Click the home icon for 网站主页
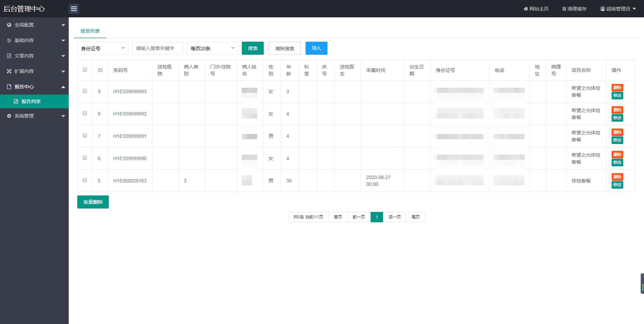This screenshot has height=324, width=644. coord(526,9)
